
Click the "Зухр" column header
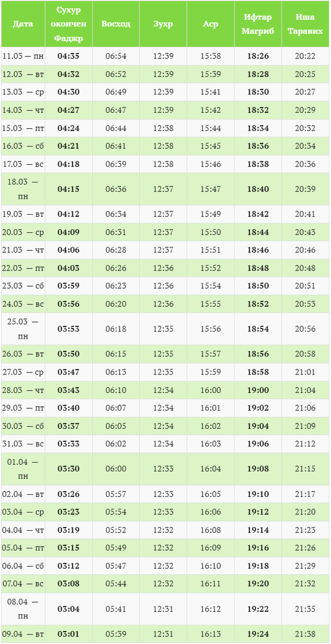[163, 24]
